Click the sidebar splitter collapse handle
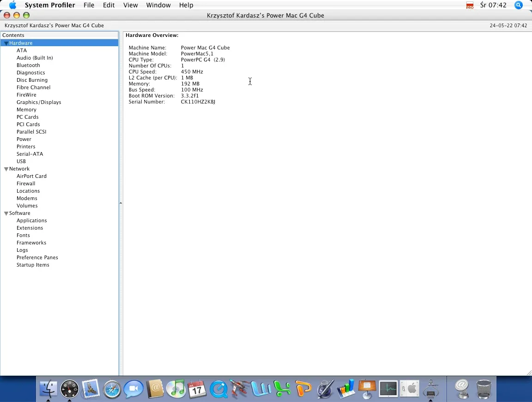532x402 pixels. pos(121,203)
